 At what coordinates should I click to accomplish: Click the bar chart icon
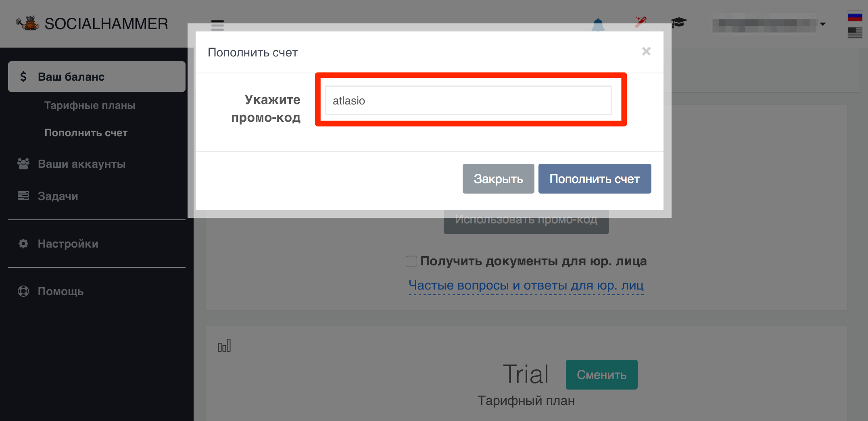(x=224, y=346)
